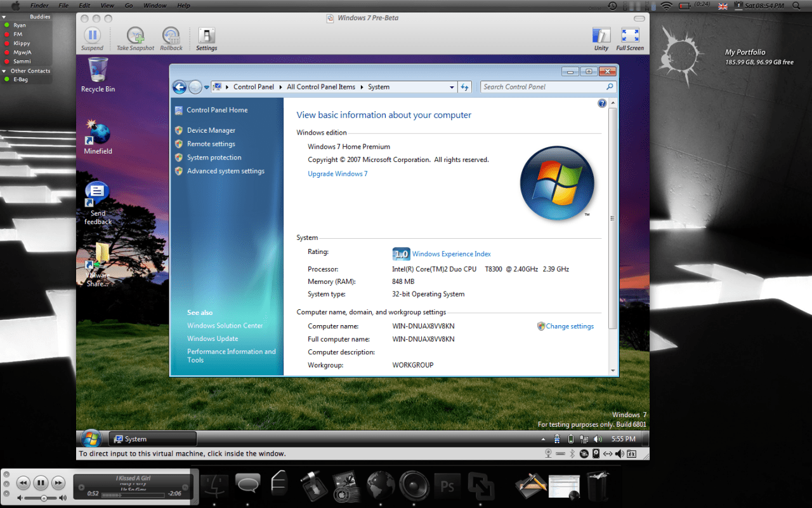812x508 pixels.
Task: Open the globe browser icon in Dock
Action: (x=381, y=486)
